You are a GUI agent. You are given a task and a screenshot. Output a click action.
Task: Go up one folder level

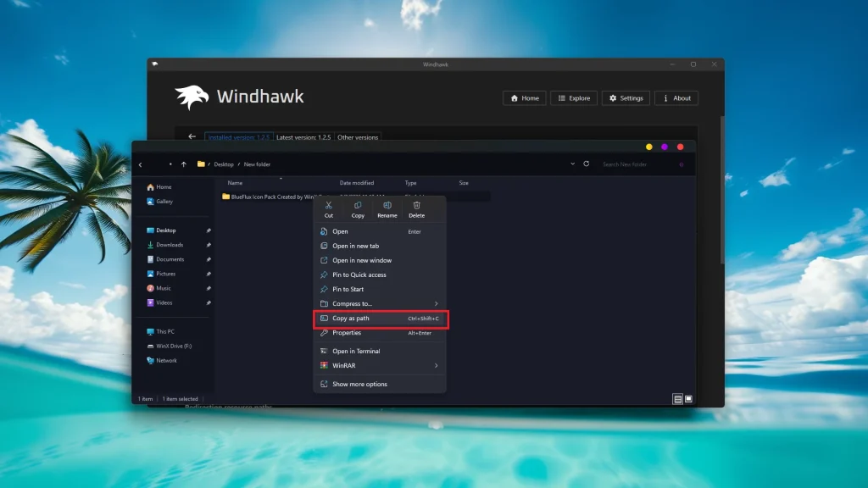[184, 164]
